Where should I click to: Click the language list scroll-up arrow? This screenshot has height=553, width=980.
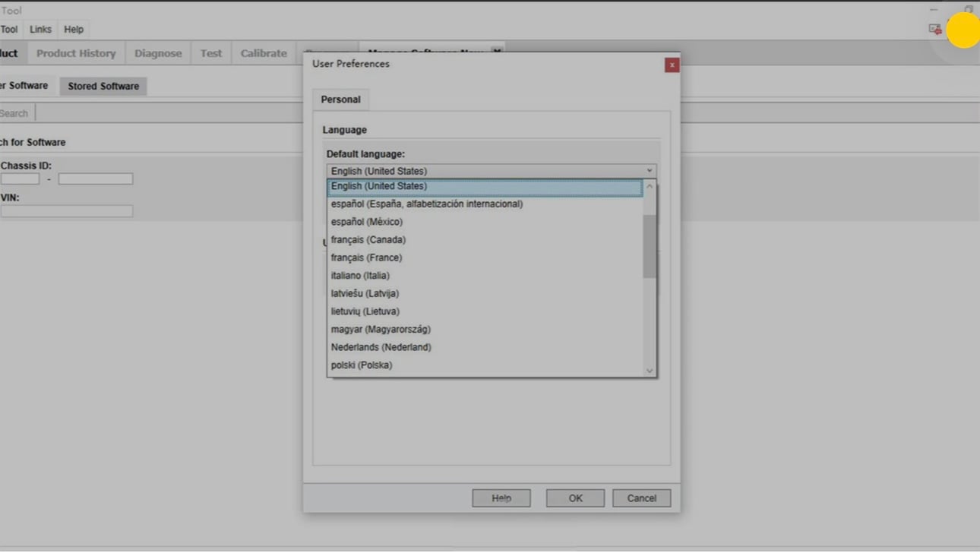650,186
